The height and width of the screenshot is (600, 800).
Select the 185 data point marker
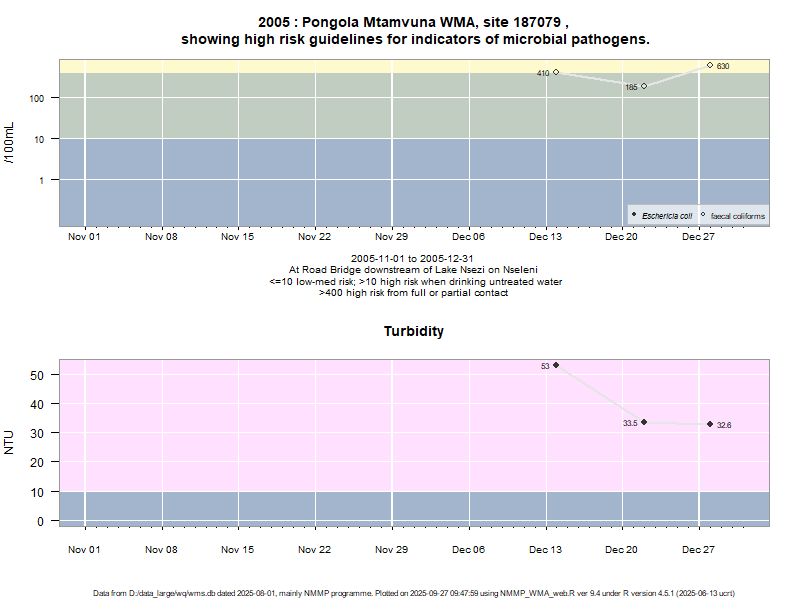(644, 86)
